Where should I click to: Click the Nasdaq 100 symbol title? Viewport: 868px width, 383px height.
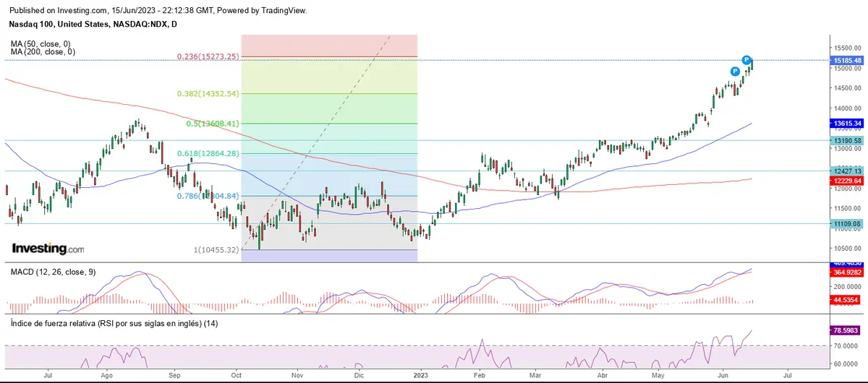click(94, 25)
